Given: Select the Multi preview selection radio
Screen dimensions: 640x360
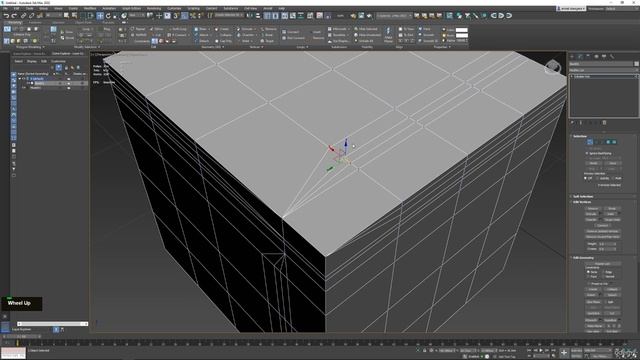Looking at the screenshot, I should (x=613, y=178).
